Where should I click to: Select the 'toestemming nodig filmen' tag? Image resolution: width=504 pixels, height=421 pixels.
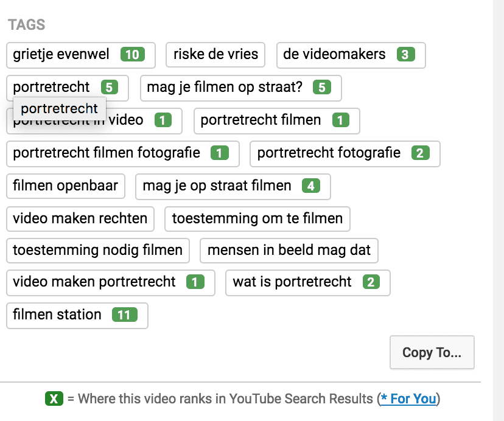[x=98, y=250]
